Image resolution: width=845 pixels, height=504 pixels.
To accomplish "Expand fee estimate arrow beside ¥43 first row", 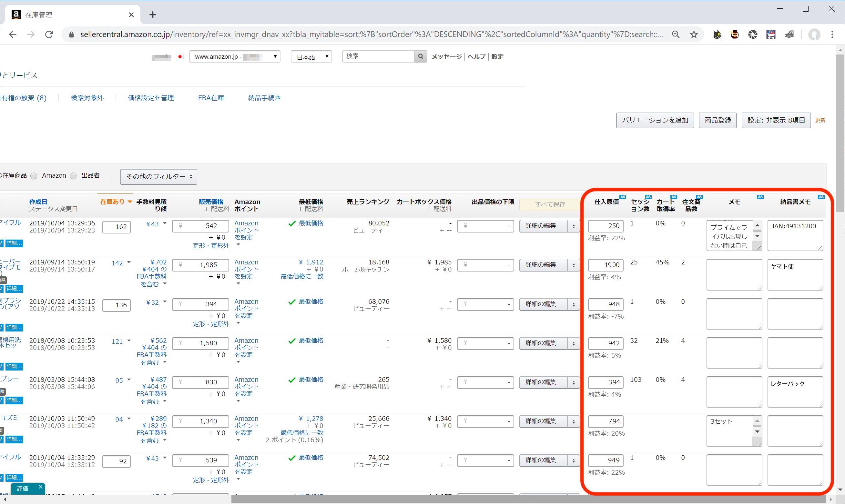I will point(165,223).
